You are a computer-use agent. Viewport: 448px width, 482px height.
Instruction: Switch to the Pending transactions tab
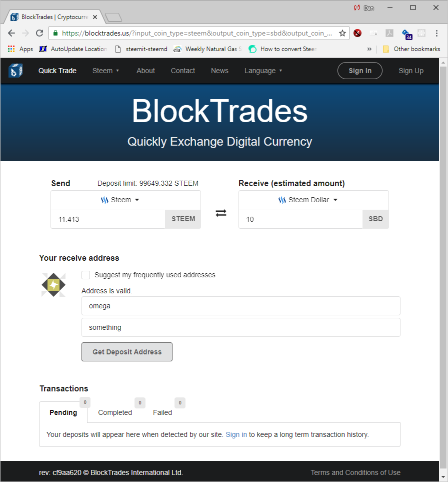pos(63,412)
